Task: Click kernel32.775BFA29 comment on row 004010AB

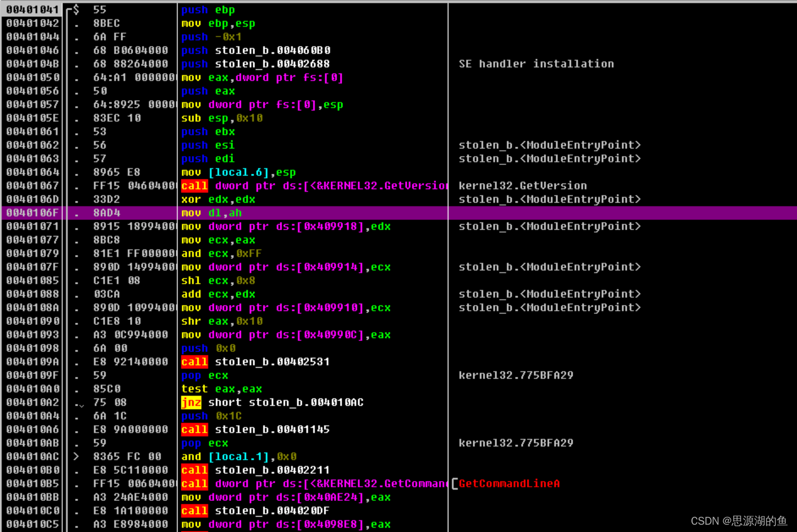Action: [516, 443]
